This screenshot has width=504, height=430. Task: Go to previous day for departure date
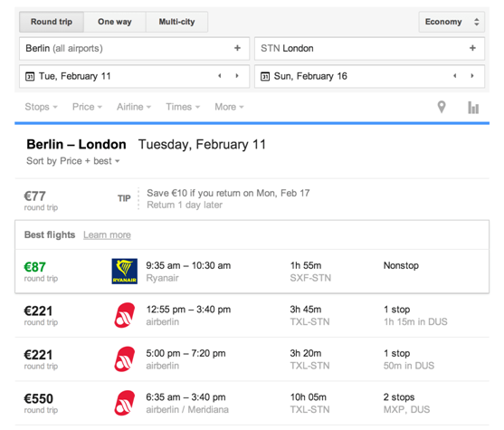click(x=220, y=76)
